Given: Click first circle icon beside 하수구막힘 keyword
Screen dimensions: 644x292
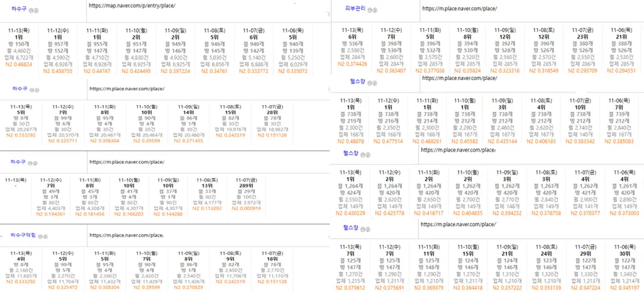Looking at the screenshot, I should pos(40,236).
